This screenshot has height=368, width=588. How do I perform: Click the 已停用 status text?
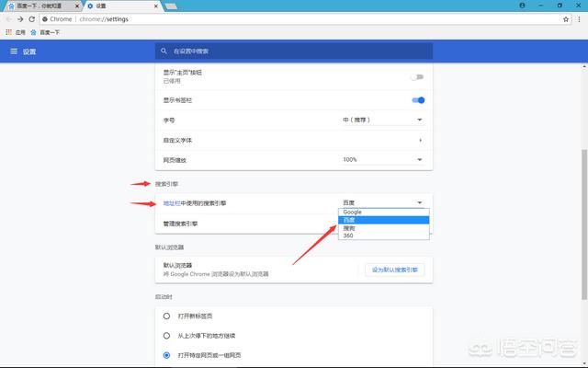[172, 81]
